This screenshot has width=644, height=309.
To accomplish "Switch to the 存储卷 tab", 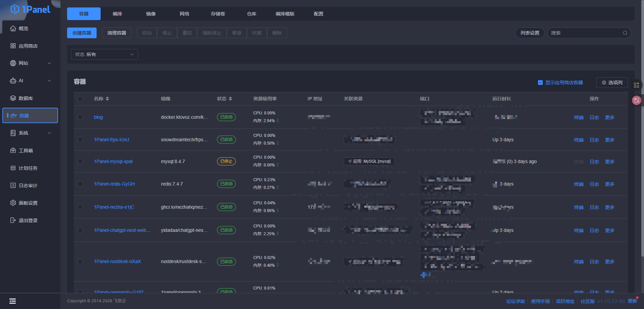I will click(x=218, y=14).
